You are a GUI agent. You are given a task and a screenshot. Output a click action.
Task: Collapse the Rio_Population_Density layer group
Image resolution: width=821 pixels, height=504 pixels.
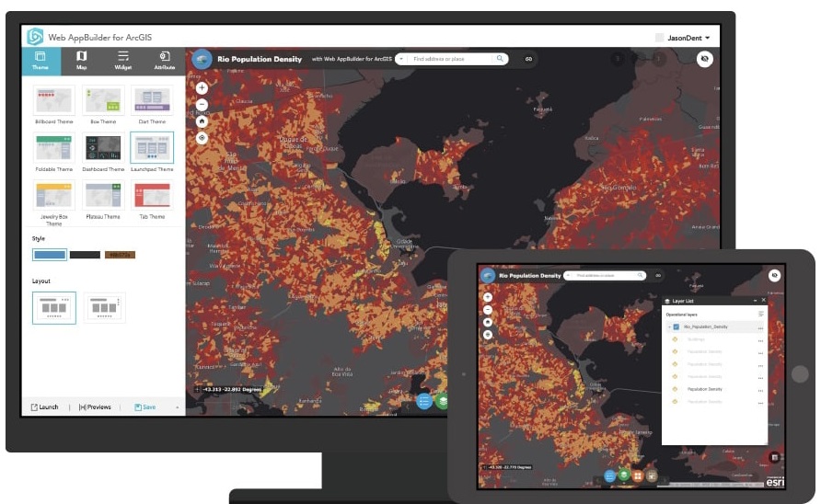click(669, 326)
